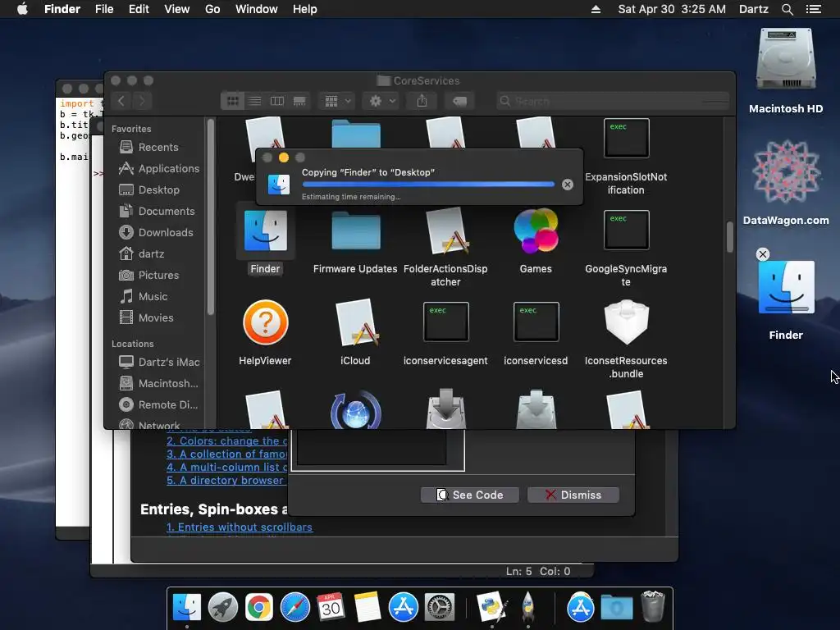This screenshot has height=630, width=840.
Task: Go forward in Finder window
Action: 142,101
